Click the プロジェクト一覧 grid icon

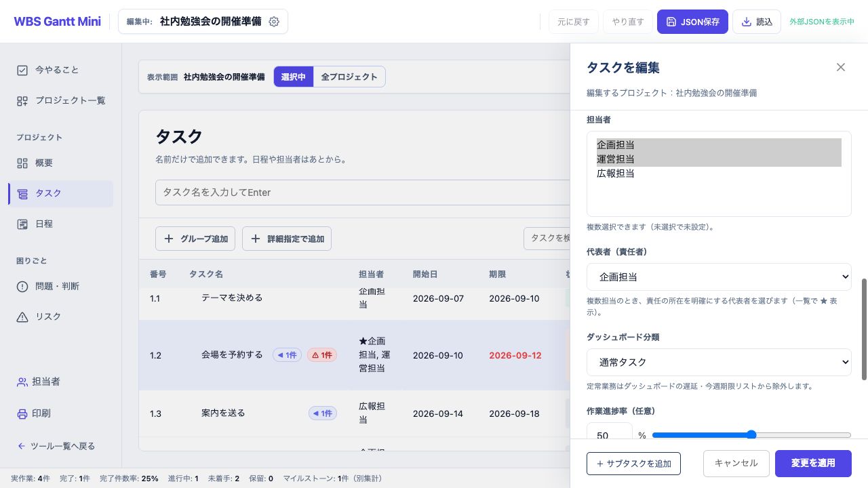coord(22,100)
